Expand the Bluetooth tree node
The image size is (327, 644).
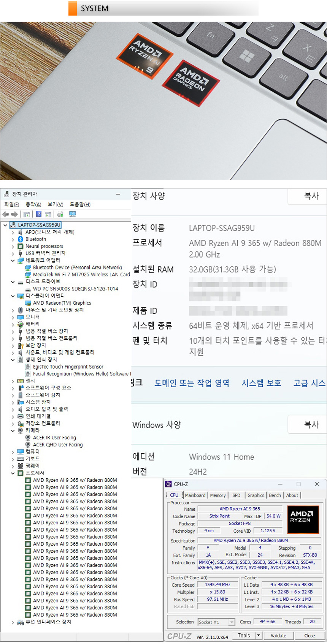point(13,239)
